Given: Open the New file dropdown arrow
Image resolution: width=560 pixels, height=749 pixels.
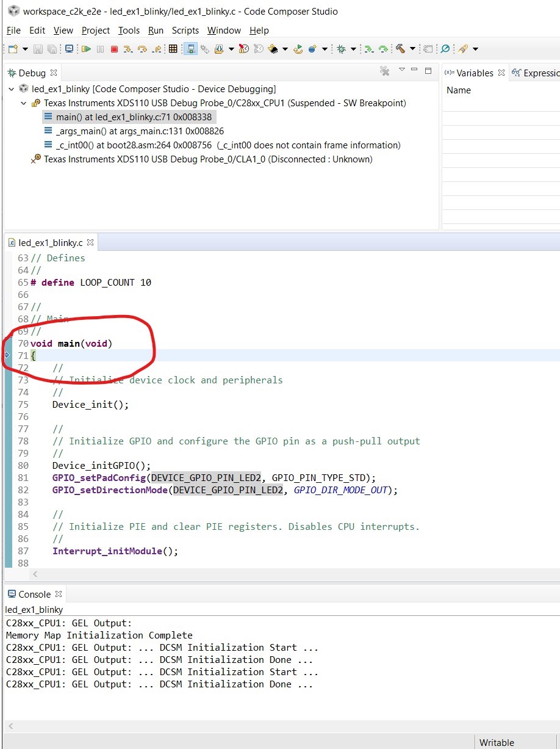Looking at the screenshot, I should pyautogui.click(x=25, y=49).
